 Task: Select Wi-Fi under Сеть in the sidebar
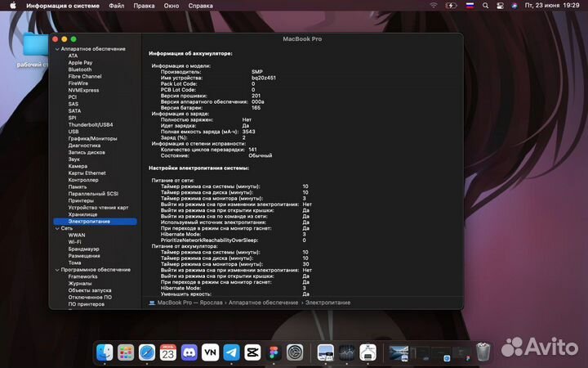coord(74,242)
